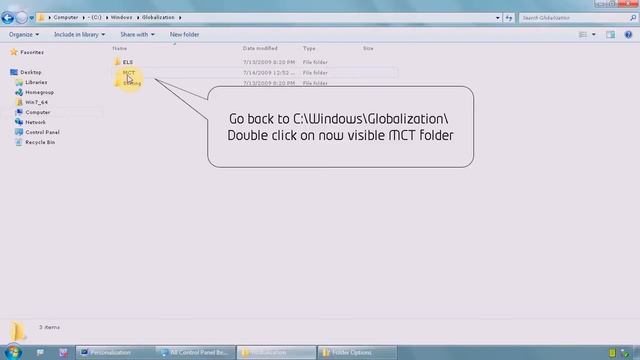Screen dimensions: 640x360
Task: Open Win7_64 user folder in sidebar
Action: (36, 102)
